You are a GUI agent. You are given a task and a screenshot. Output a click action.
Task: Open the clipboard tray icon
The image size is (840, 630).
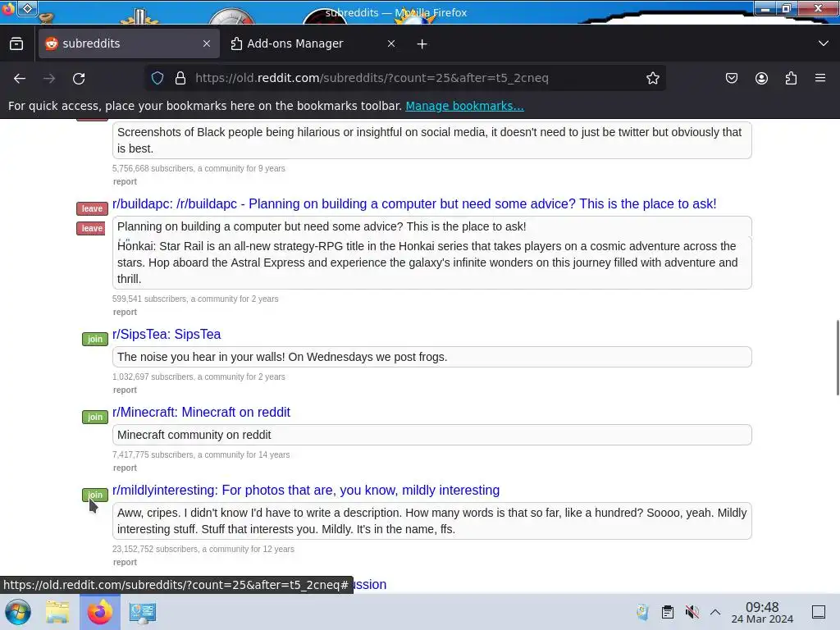[667, 612]
